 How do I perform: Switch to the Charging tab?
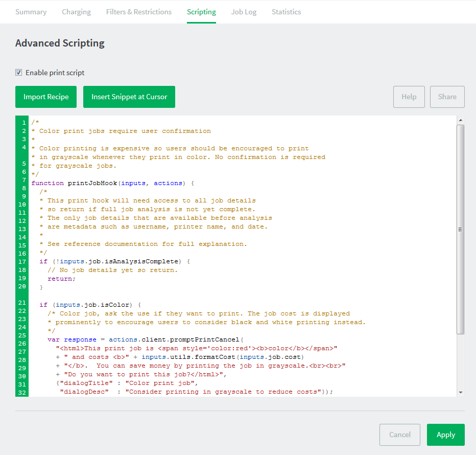[76, 12]
